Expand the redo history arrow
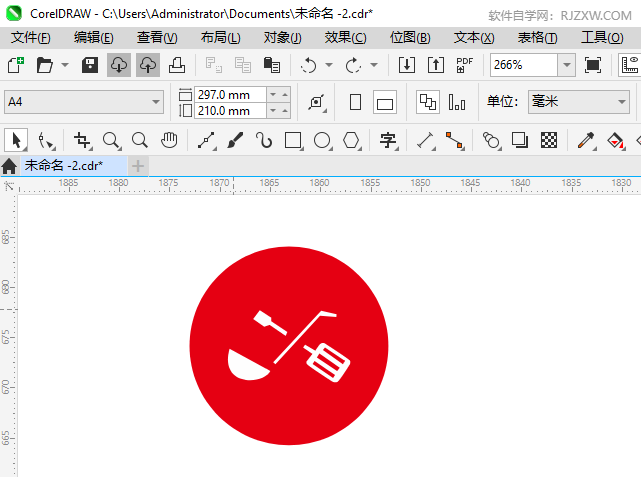641x477 pixels. 374,65
